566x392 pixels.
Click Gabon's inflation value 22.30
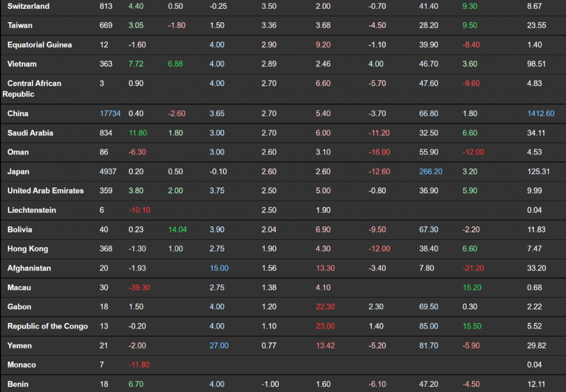324,307
